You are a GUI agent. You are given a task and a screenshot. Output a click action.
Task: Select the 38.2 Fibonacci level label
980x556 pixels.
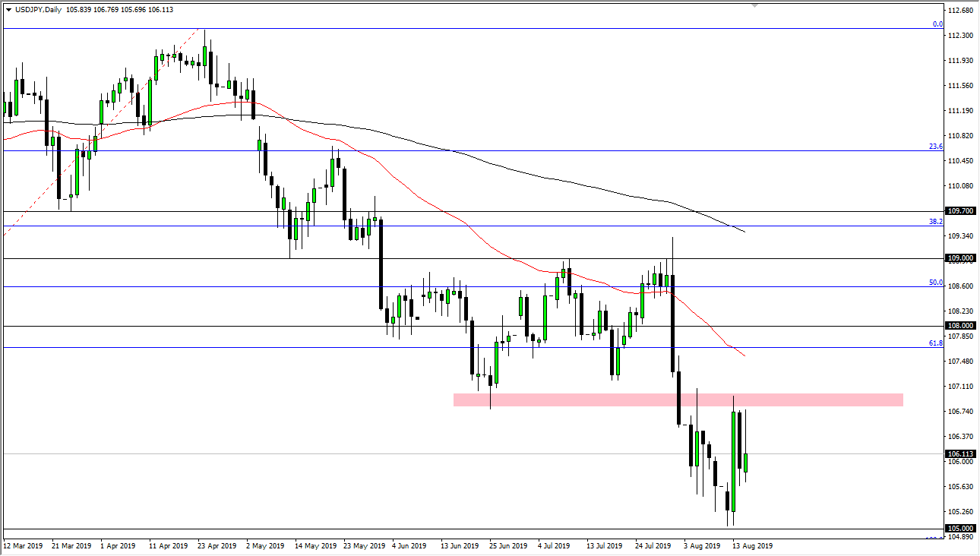[937, 222]
